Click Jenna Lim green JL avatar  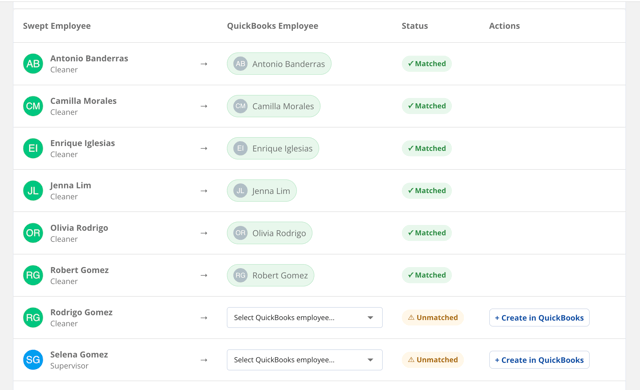pos(33,191)
